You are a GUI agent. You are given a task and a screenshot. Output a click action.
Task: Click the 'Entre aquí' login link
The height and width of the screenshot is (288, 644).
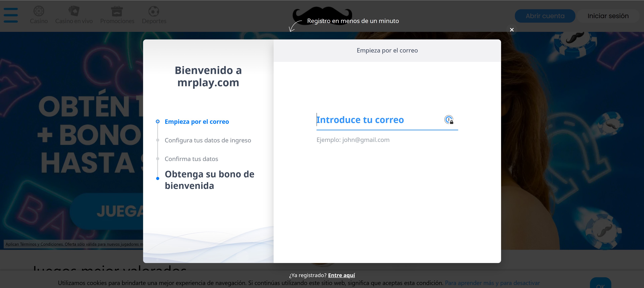pyautogui.click(x=341, y=275)
